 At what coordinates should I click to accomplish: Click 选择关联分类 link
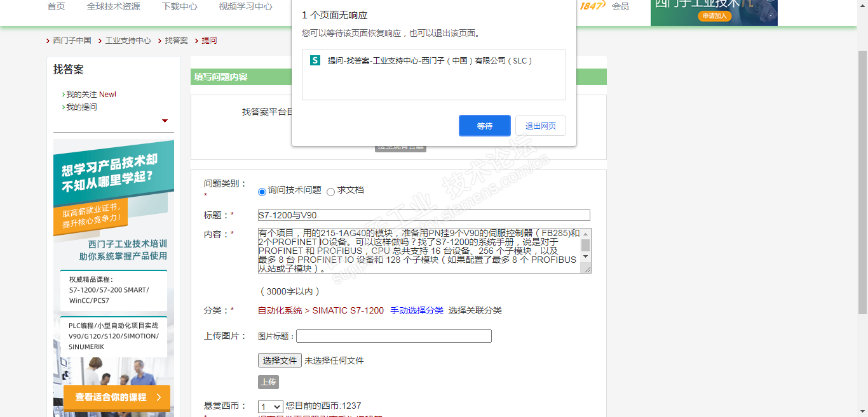(475, 310)
